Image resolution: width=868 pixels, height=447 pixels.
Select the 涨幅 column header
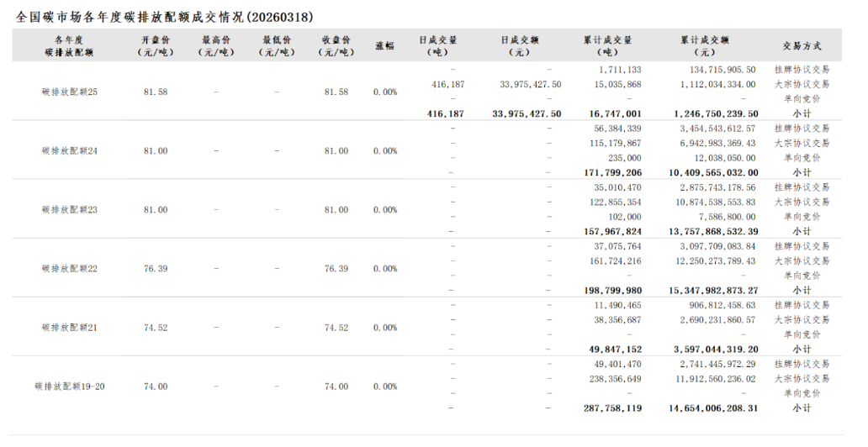point(384,45)
